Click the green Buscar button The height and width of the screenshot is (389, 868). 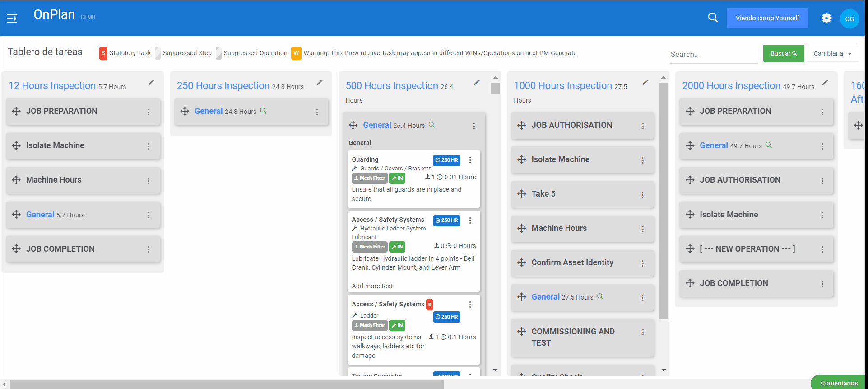point(783,53)
